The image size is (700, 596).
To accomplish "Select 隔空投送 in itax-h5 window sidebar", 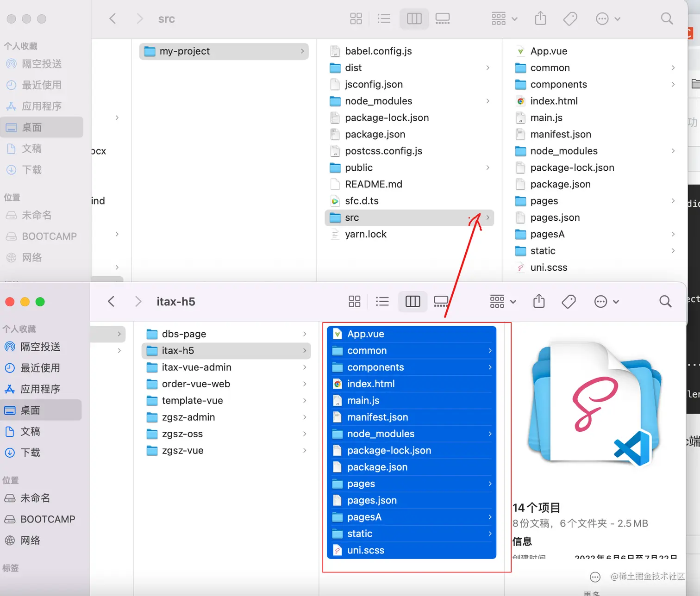I will 41,347.
